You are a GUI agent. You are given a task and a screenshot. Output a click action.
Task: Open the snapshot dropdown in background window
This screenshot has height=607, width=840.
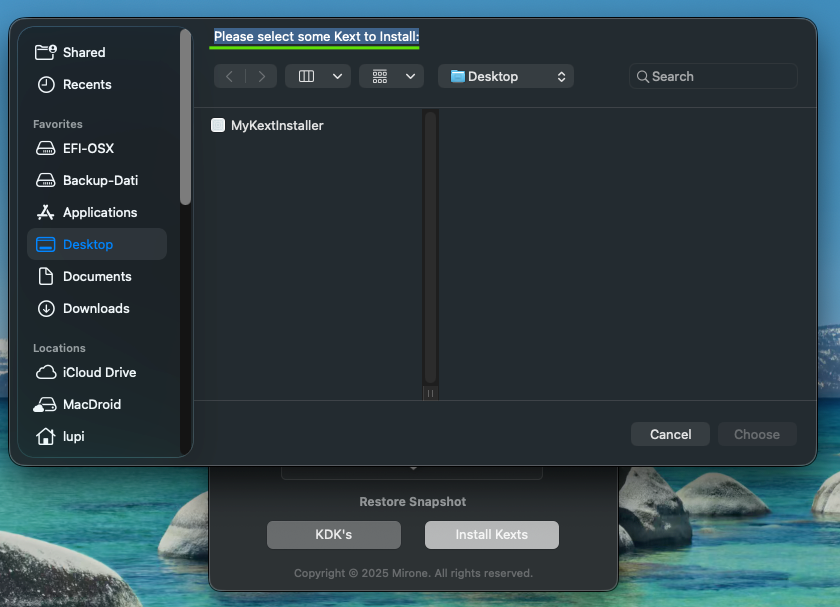coord(412,472)
